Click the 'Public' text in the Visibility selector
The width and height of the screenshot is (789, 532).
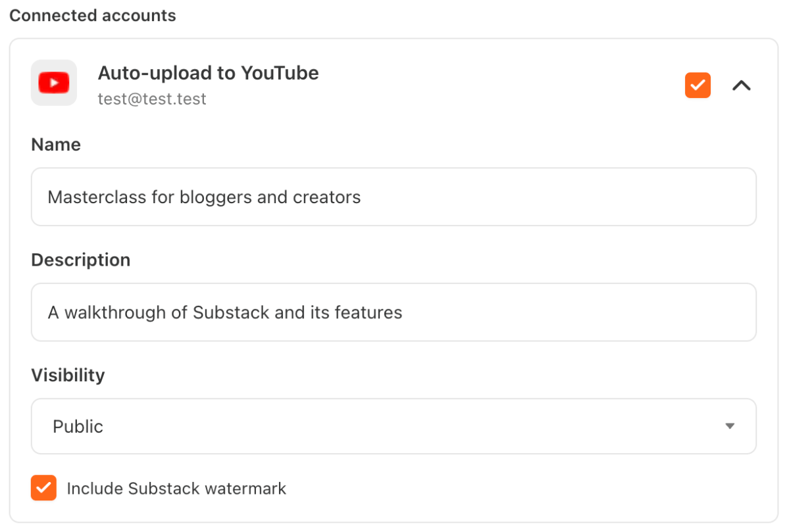(x=78, y=426)
